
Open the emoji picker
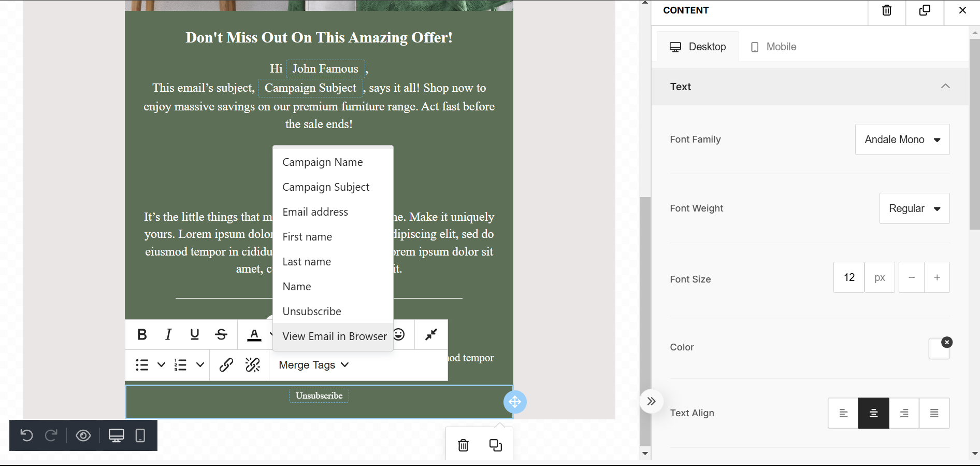pos(399,334)
